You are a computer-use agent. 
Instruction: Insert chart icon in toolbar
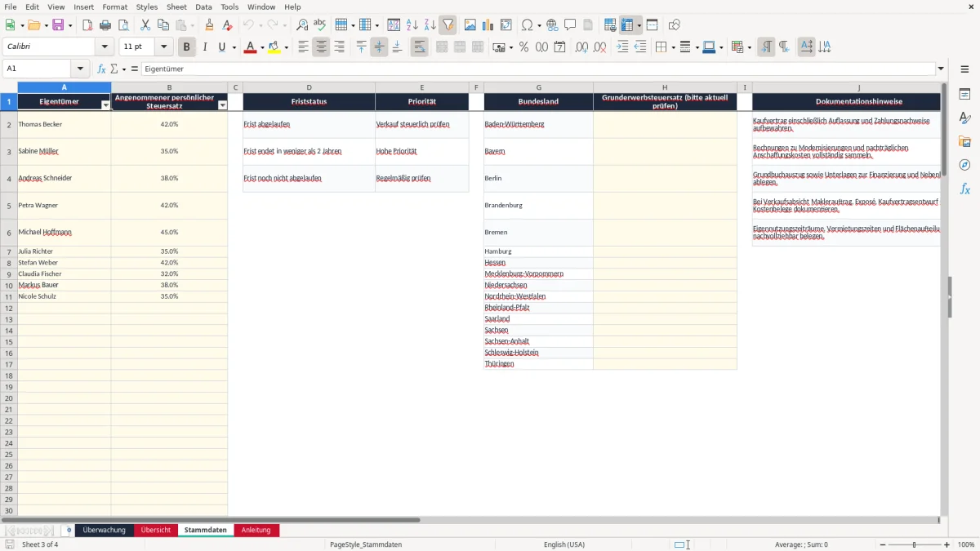pyautogui.click(x=488, y=25)
